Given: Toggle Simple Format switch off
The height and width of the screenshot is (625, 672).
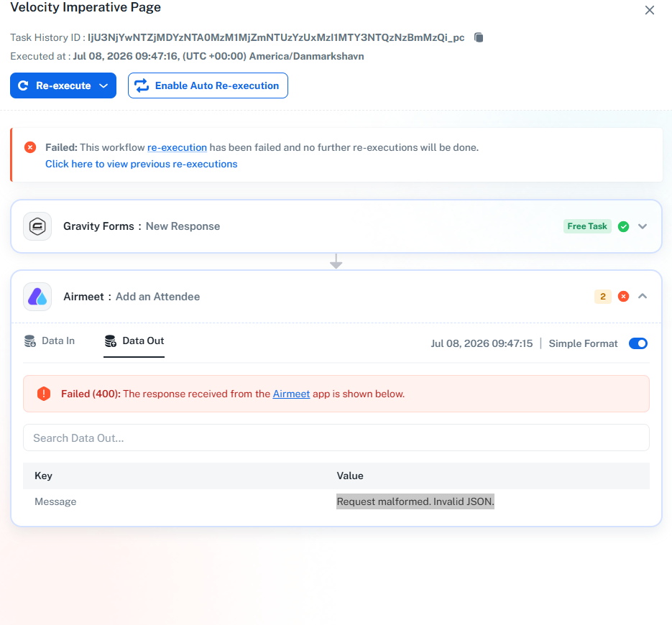Looking at the screenshot, I should click(638, 343).
